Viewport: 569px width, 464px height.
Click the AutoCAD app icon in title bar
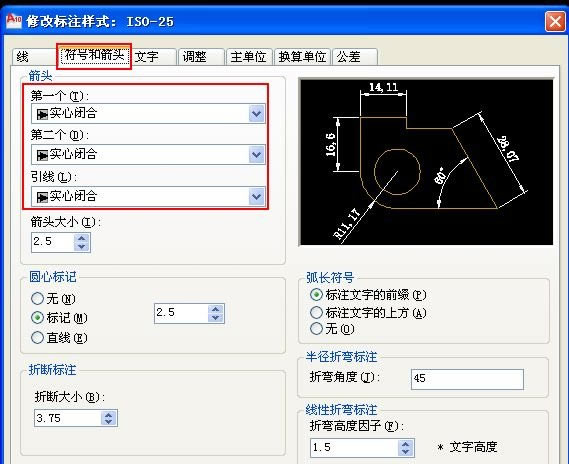point(14,20)
